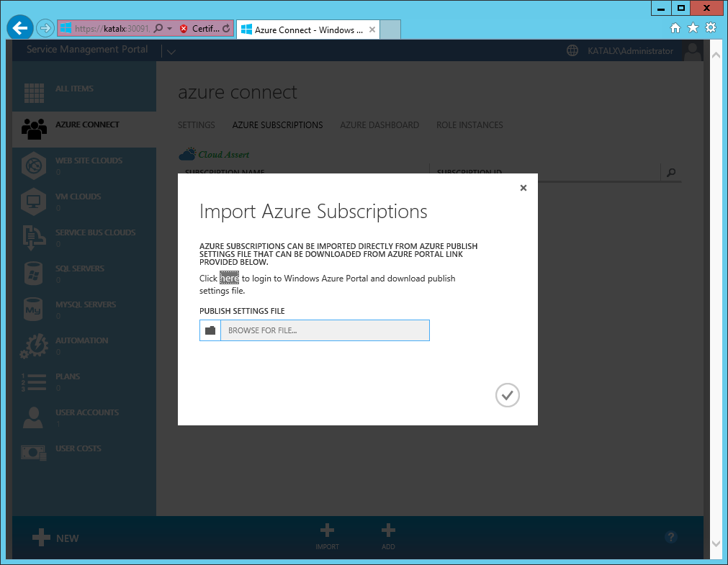
Task: Click the browser Forward arrow button
Action: click(45, 28)
